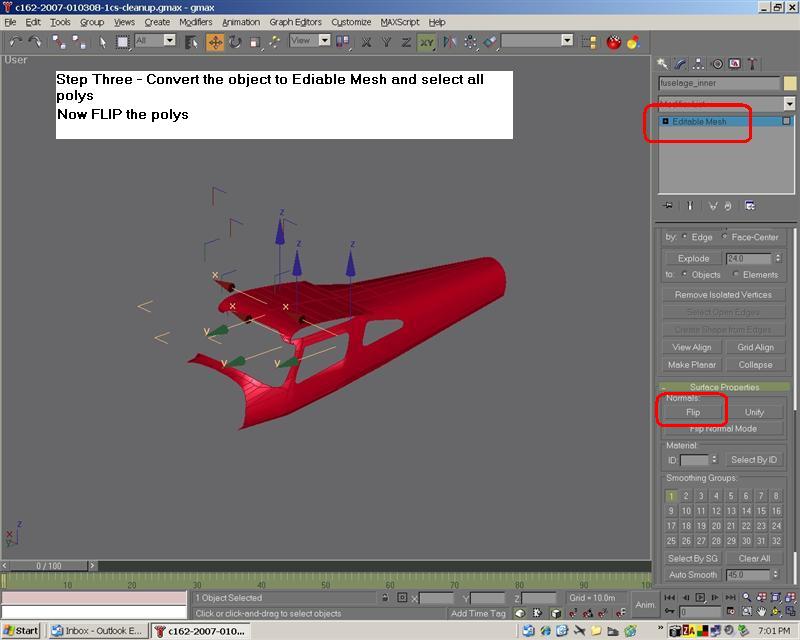Viewport: 800px width, 640px height.
Task: Toggle smoothing group 16
Action: (x=776, y=511)
